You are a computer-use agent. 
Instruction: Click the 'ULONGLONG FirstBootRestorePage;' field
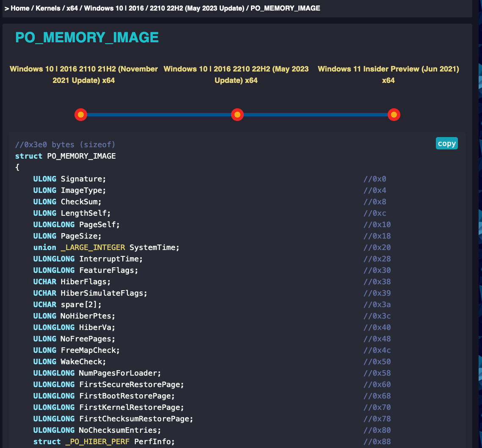pyautogui.click(x=104, y=396)
